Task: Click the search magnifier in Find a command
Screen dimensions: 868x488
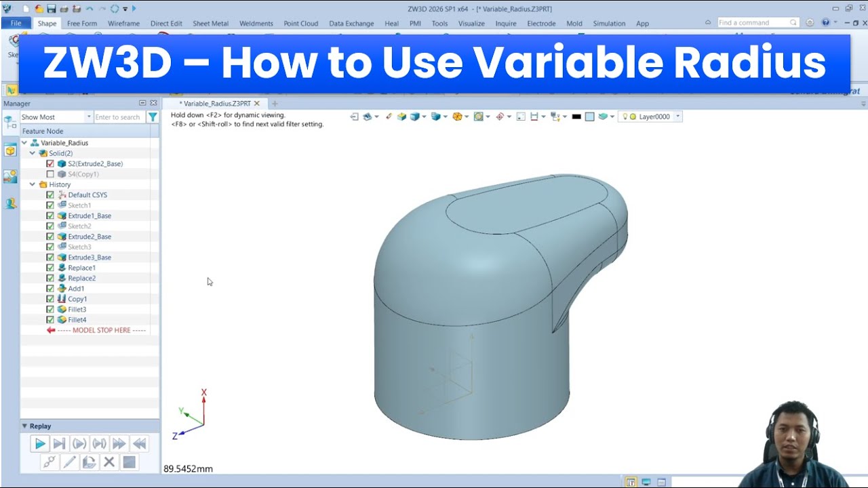Action: pyautogui.click(x=793, y=22)
